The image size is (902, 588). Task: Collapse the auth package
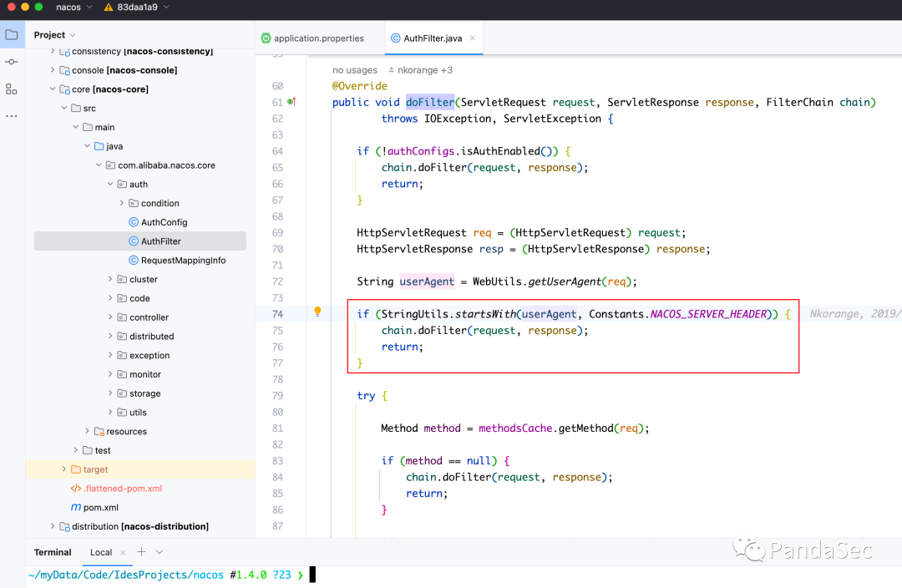pos(110,184)
